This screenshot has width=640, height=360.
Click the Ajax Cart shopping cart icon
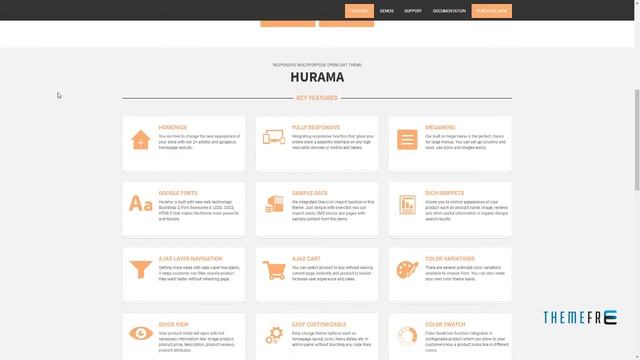point(274,270)
